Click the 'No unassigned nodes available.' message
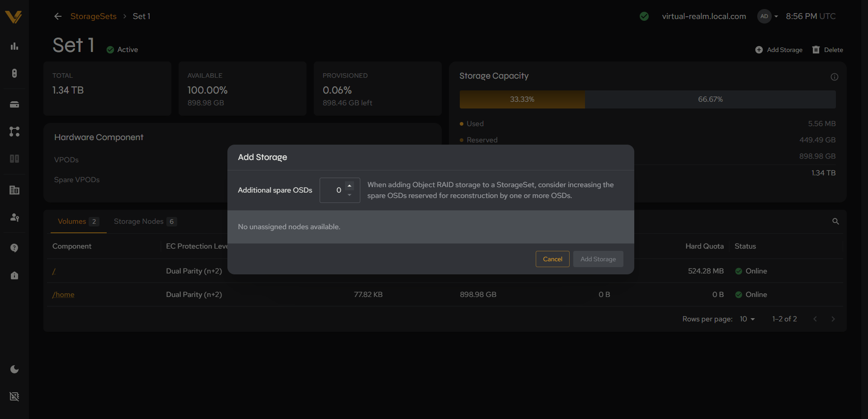868x419 pixels. (x=289, y=227)
